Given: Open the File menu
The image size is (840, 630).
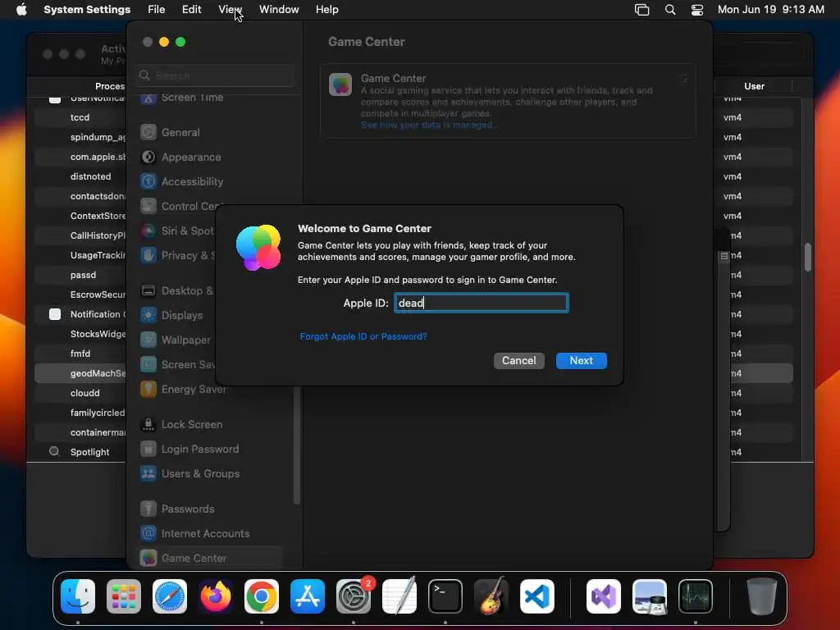Looking at the screenshot, I should click(157, 10).
